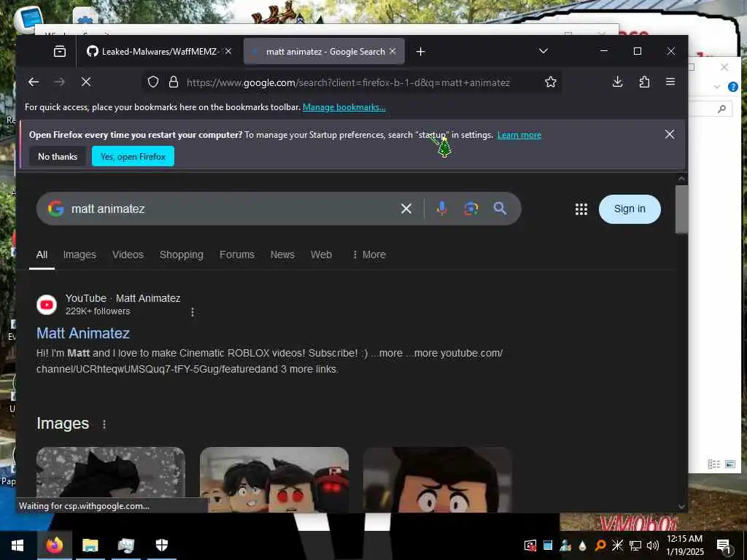Open the network tray icon
This screenshot has height=560, width=747.
(x=635, y=545)
